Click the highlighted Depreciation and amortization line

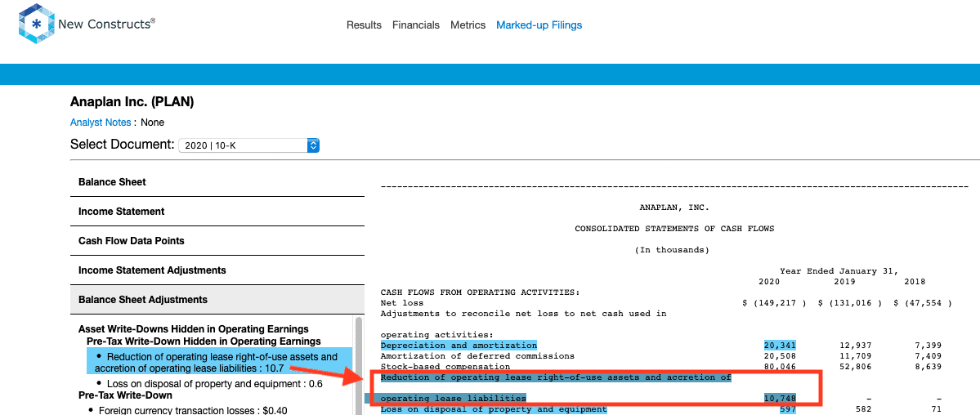point(459,345)
